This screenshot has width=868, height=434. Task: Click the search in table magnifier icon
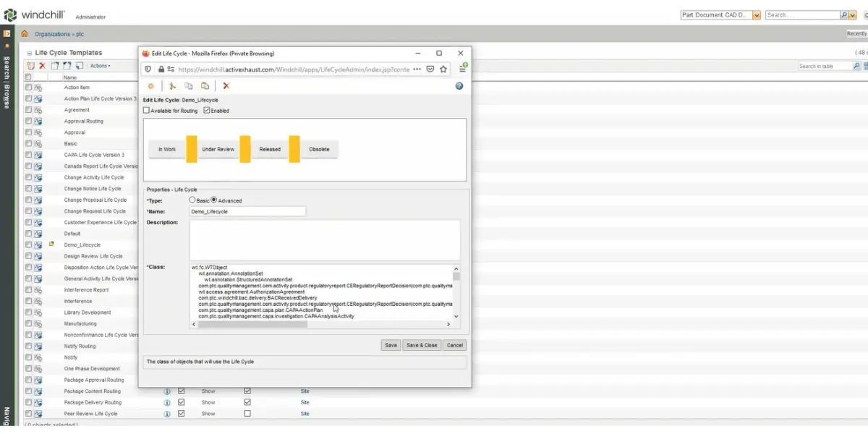coord(856,66)
